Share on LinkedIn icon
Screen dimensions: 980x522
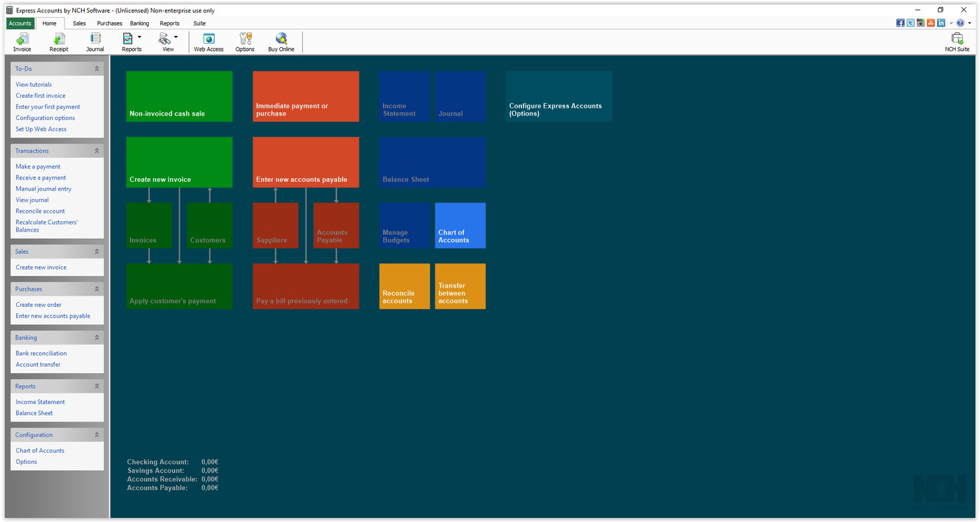941,23
